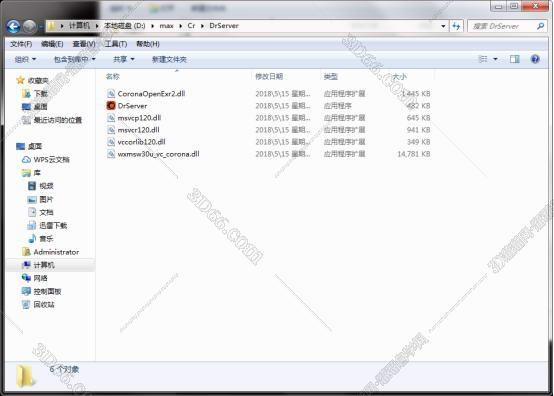Open the address bar history dropdown
Image resolution: width=554 pixels, height=396 pixels.
pyautogui.click(x=443, y=26)
